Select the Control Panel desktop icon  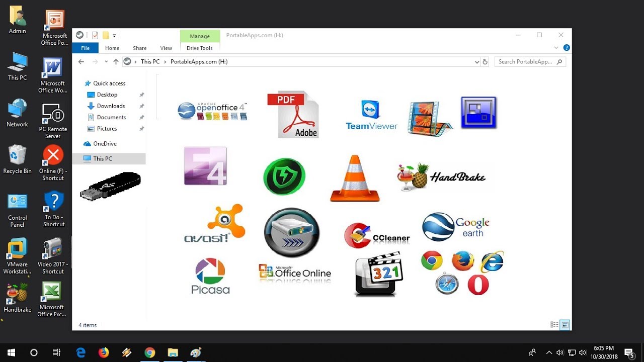tap(17, 210)
